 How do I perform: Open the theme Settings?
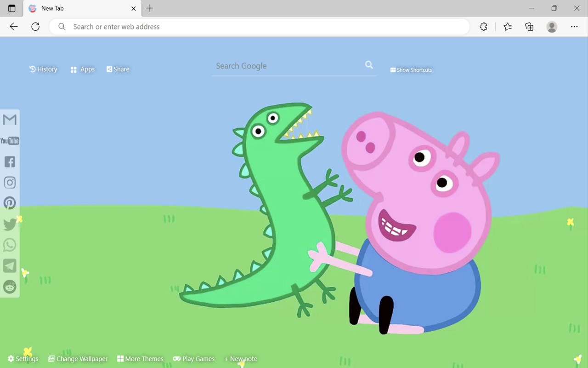pyautogui.click(x=23, y=359)
